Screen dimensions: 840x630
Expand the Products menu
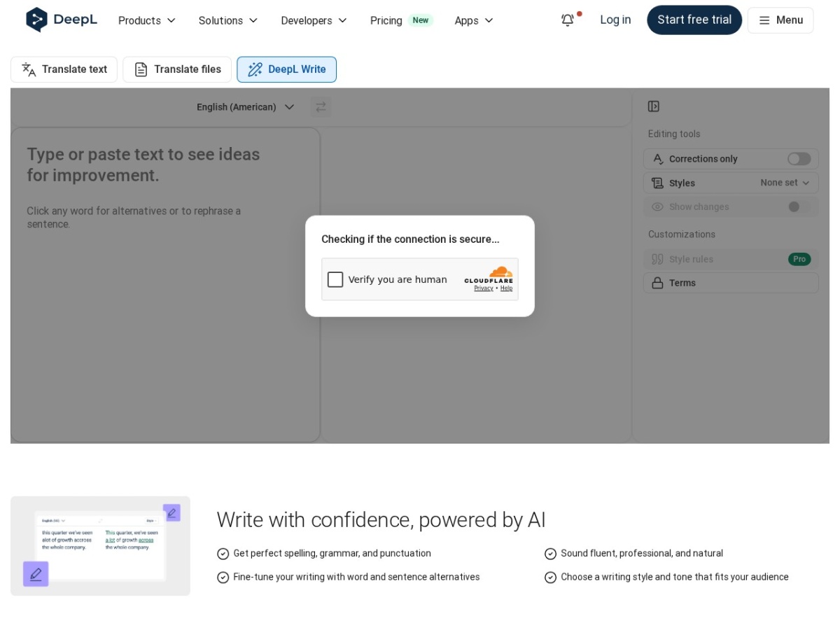tap(147, 20)
